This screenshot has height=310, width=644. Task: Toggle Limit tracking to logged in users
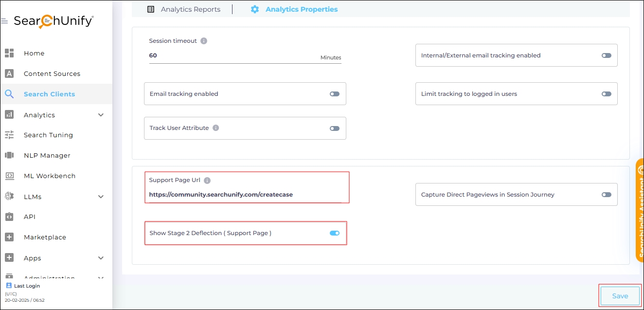(x=606, y=94)
